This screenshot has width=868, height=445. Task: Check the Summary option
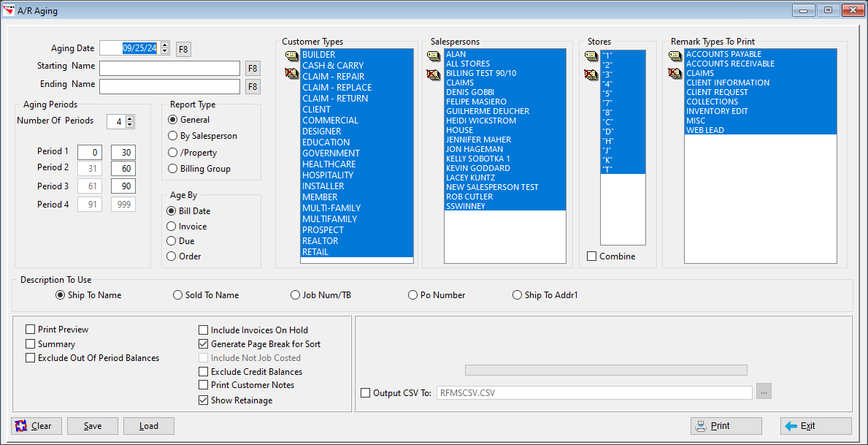coord(31,344)
